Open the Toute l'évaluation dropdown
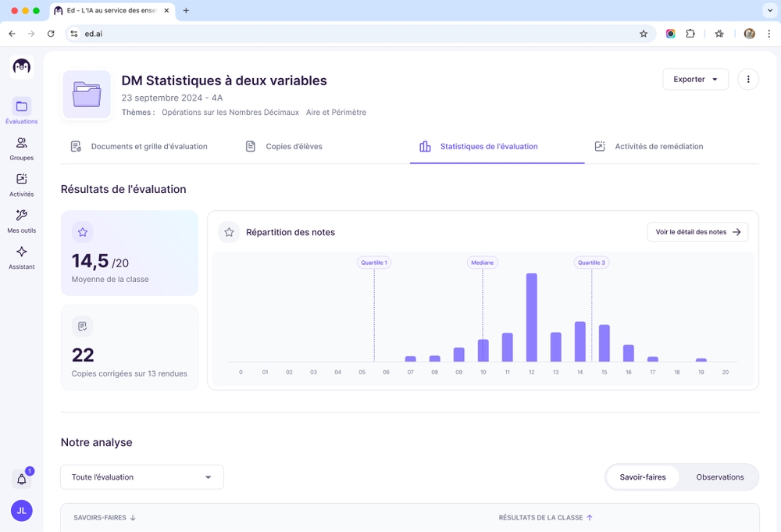 pyautogui.click(x=142, y=477)
